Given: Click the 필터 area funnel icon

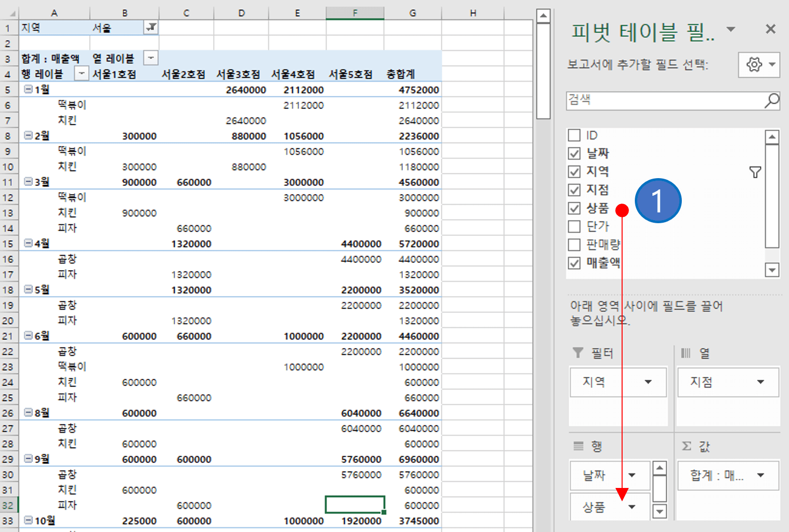Looking at the screenshot, I should tap(577, 352).
